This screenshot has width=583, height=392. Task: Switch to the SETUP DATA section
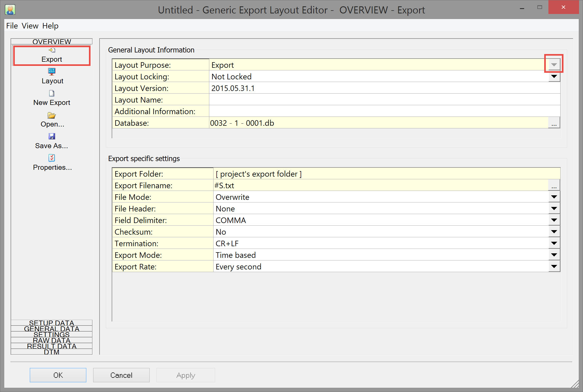(x=52, y=323)
